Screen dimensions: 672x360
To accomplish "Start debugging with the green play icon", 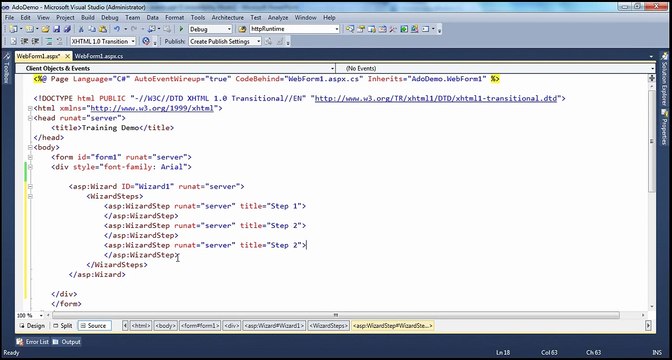I will (181, 29).
